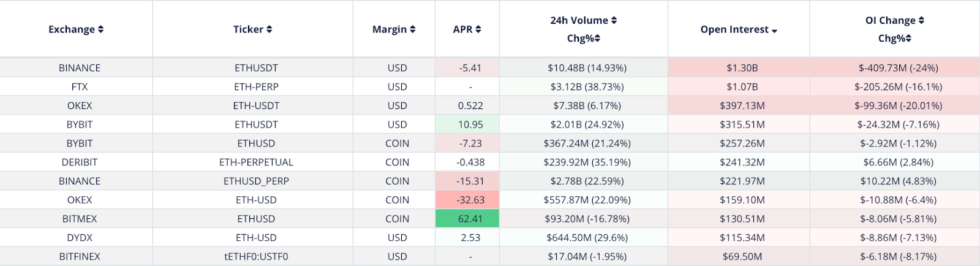Screen dimensions: 980x266
Task: Select the BINANCE ETHUSDT exchange cell
Action: click(80, 68)
